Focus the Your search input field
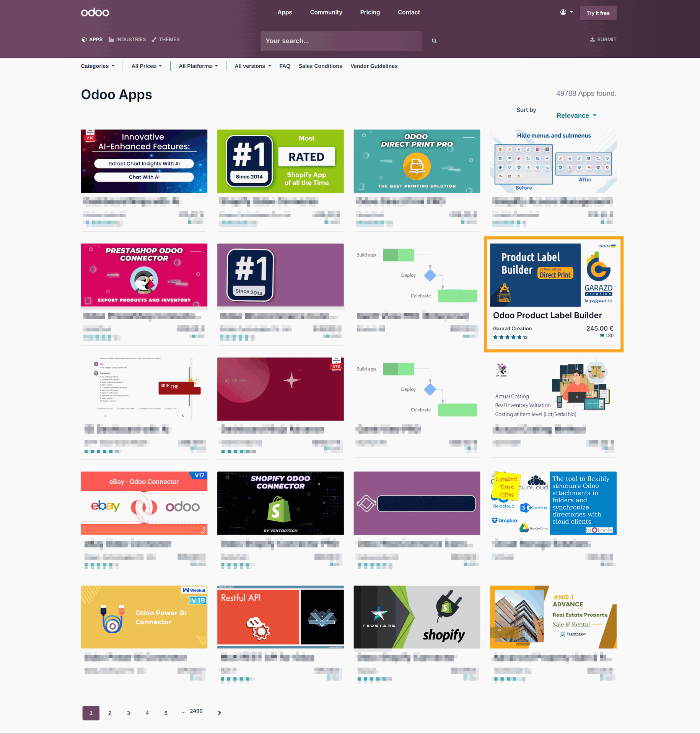Screen dimensions: 700x734 click(x=341, y=41)
